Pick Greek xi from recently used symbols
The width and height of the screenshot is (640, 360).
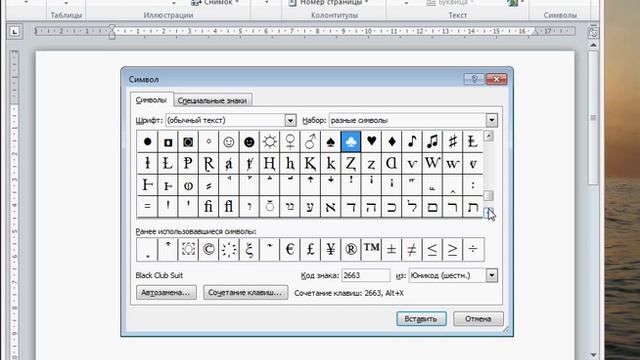point(249,249)
